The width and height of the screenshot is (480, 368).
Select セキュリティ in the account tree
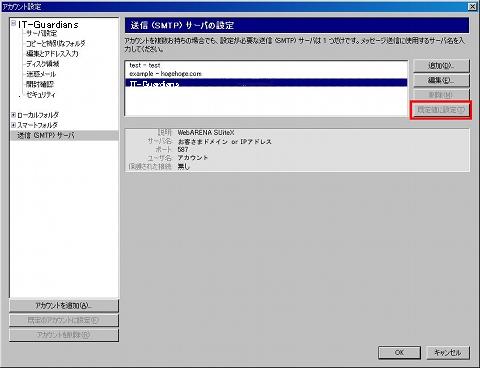click(x=41, y=95)
